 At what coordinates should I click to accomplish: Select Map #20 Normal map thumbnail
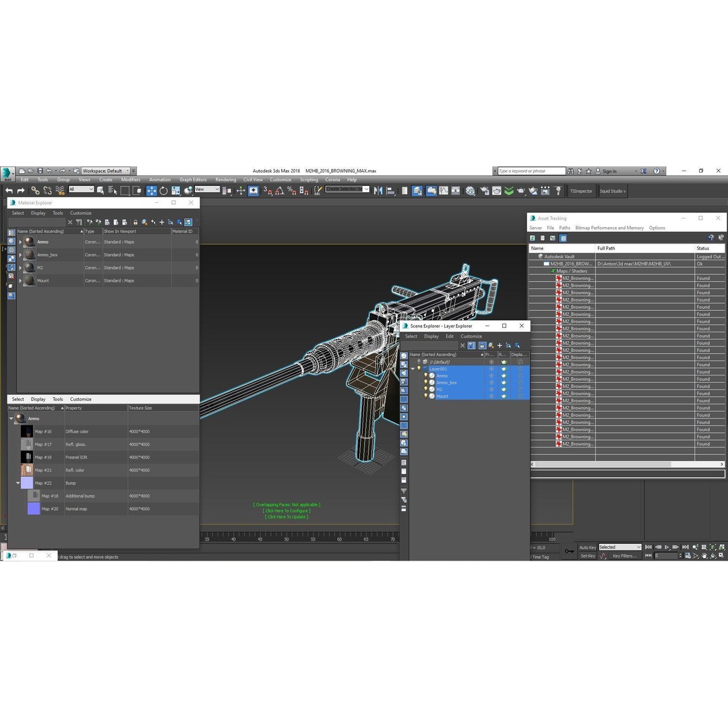(x=34, y=509)
